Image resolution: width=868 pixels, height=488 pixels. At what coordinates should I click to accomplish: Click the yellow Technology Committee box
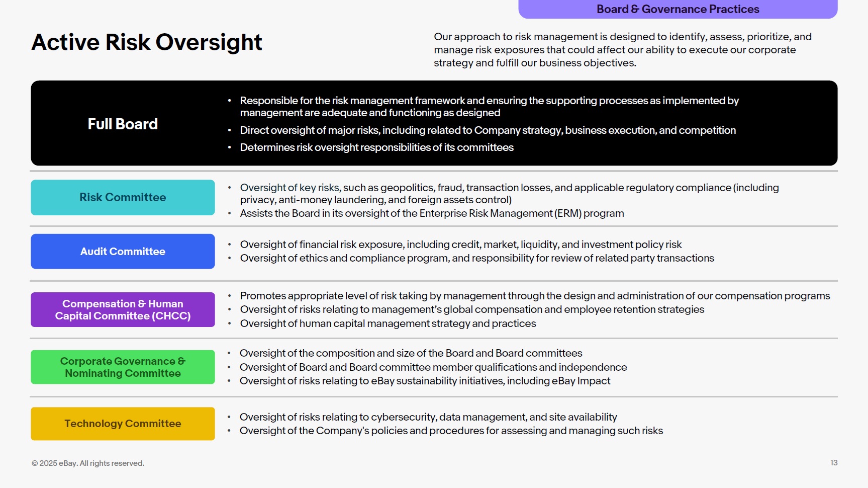123,424
